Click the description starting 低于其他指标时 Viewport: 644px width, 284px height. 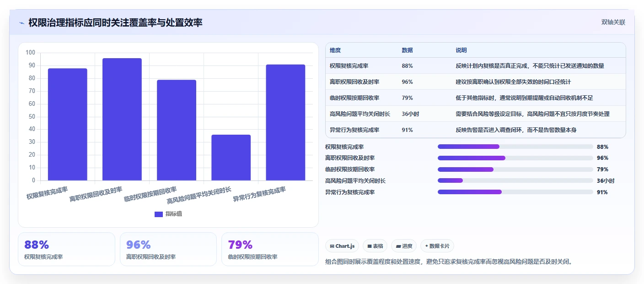coord(524,98)
